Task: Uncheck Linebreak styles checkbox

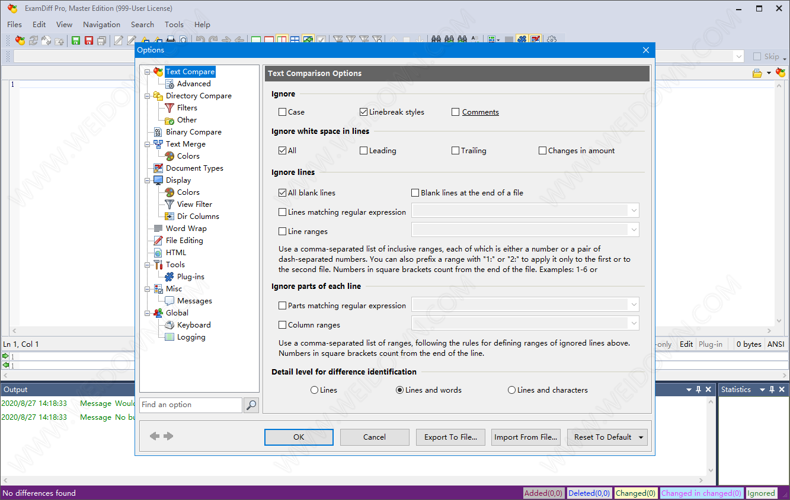Action: tap(363, 112)
